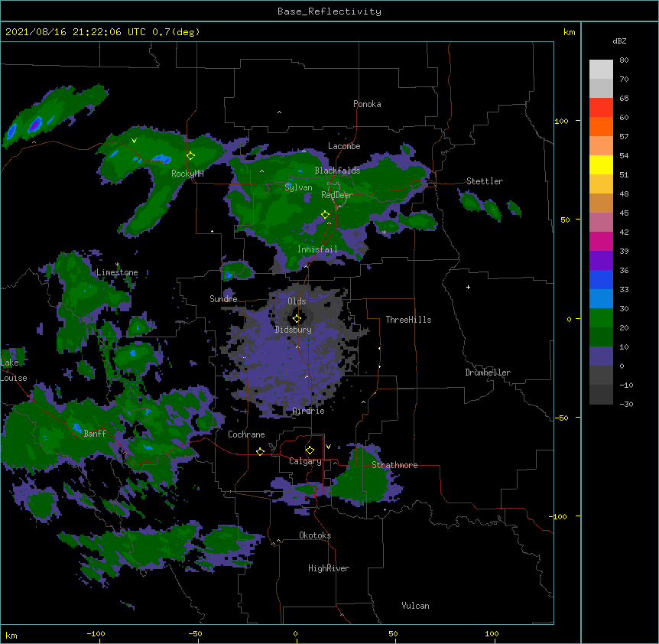Viewport: 659px width, 644px height.
Task: Click the 42 value in dBZ legend
Action: [x=624, y=232]
